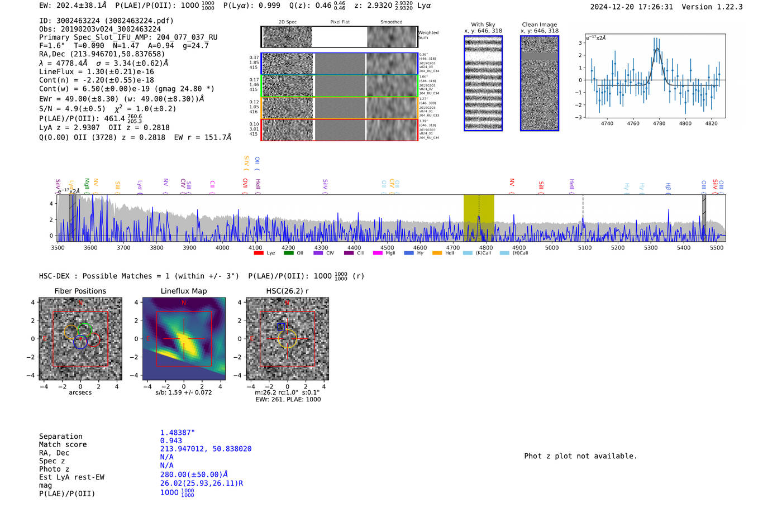Click the s/b: 1.59 +/- 0.072 caption

pyautogui.click(x=184, y=392)
